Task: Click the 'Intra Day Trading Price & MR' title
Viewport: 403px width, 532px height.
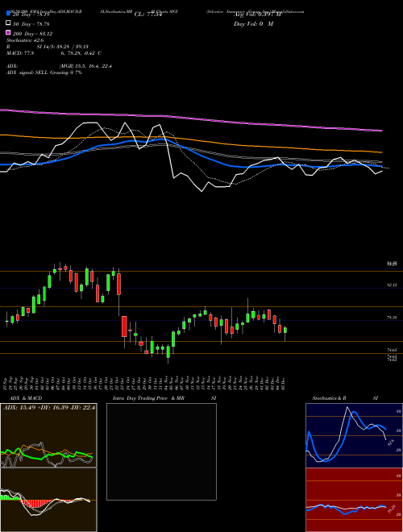Action: tap(148, 398)
